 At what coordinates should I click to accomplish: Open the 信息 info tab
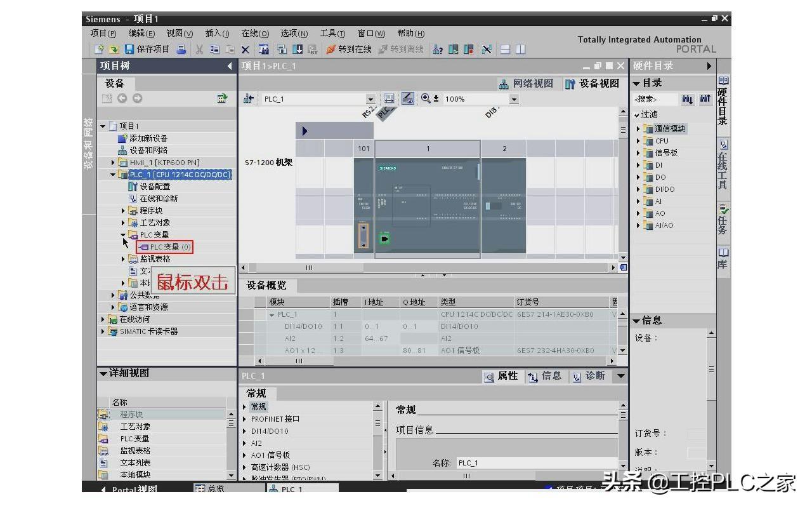click(x=545, y=377)
